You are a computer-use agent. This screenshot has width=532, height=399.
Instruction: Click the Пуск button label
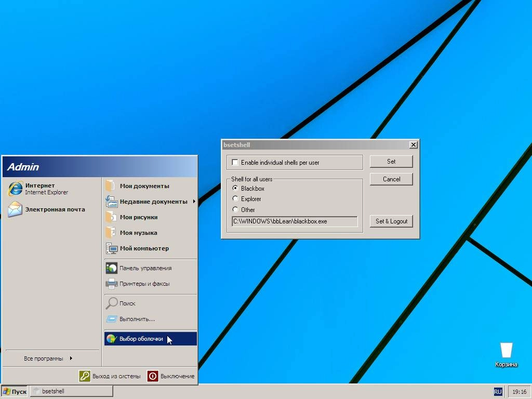(x=19, y=392)
